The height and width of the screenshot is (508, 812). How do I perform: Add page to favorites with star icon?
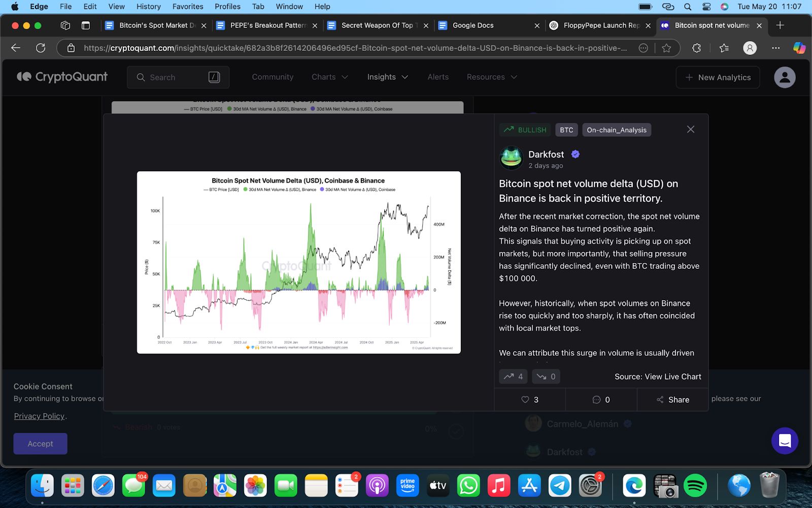[x=666, y=48]
